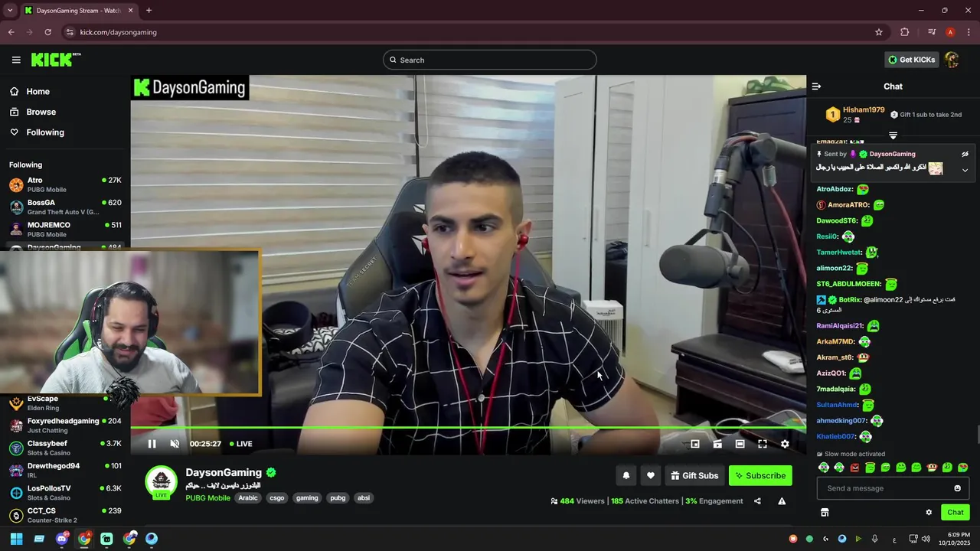The image size is (980, 551).
Task: Go to the KICK home logo
Action: pos(56,60)
